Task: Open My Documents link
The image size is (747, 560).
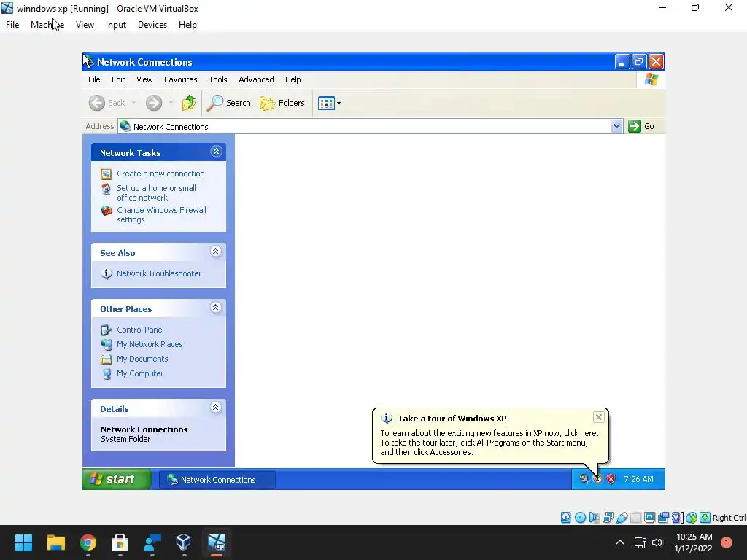Action: click(x=142, y=359)
